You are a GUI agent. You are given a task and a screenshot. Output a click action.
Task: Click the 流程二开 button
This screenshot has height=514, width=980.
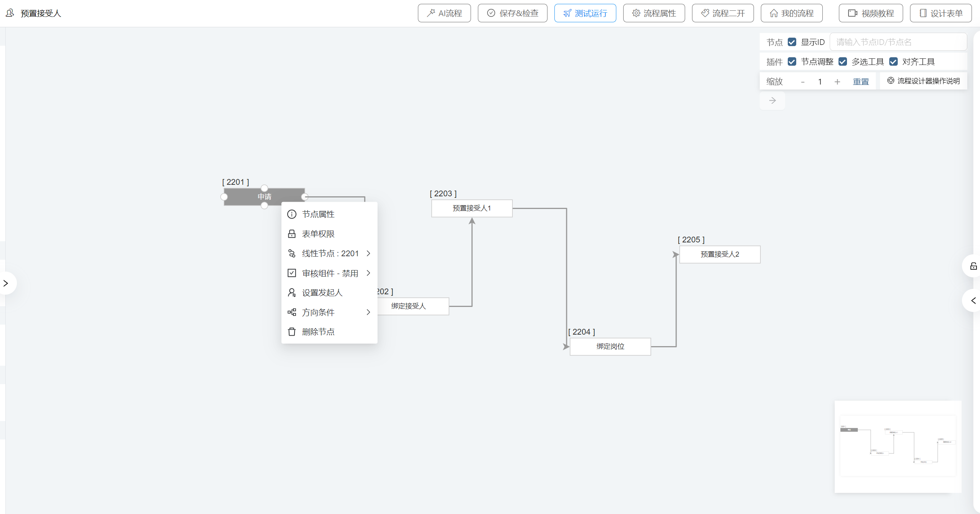[x=723, y=13]
